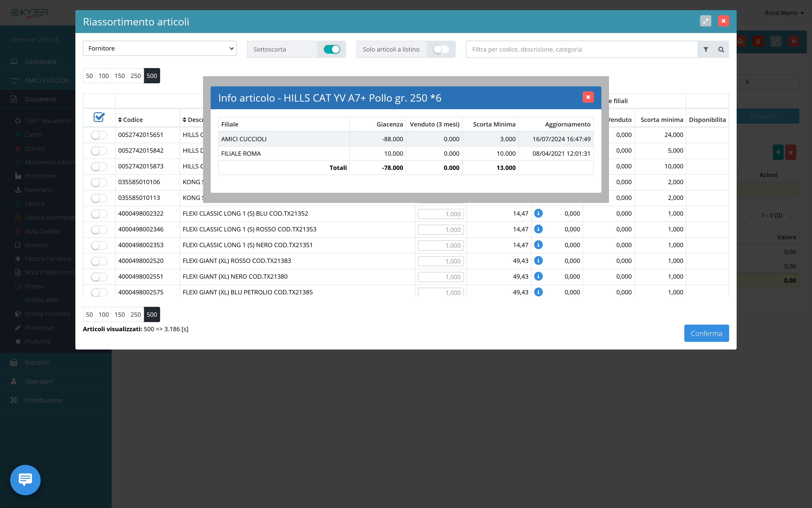Open Inventario in sidebar
812x508 pixels.
click(38, 190)
